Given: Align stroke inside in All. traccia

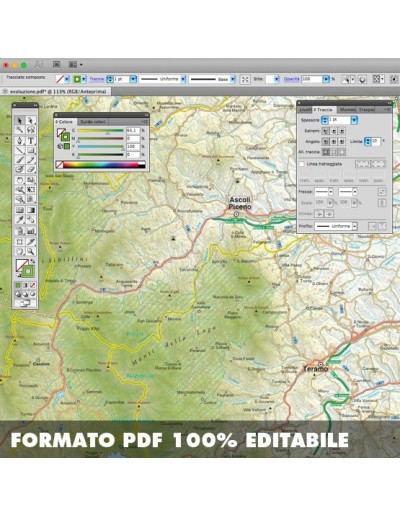Looking at the screenshot, I should 334,152.
